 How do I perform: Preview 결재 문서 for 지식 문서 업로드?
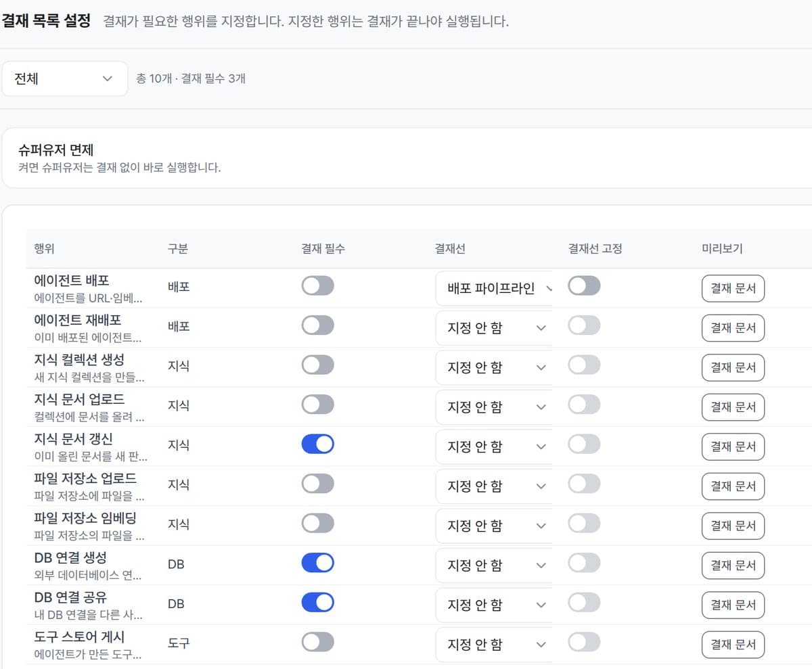733,407
